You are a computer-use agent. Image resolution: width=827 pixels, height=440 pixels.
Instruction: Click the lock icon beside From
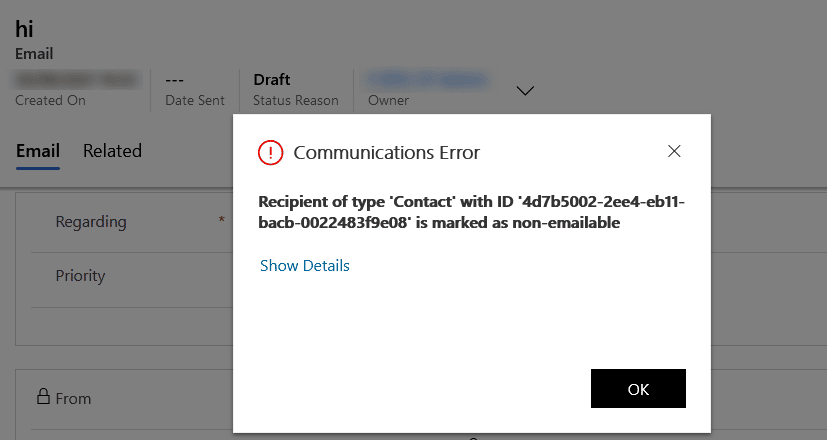[x=43, y=396]
